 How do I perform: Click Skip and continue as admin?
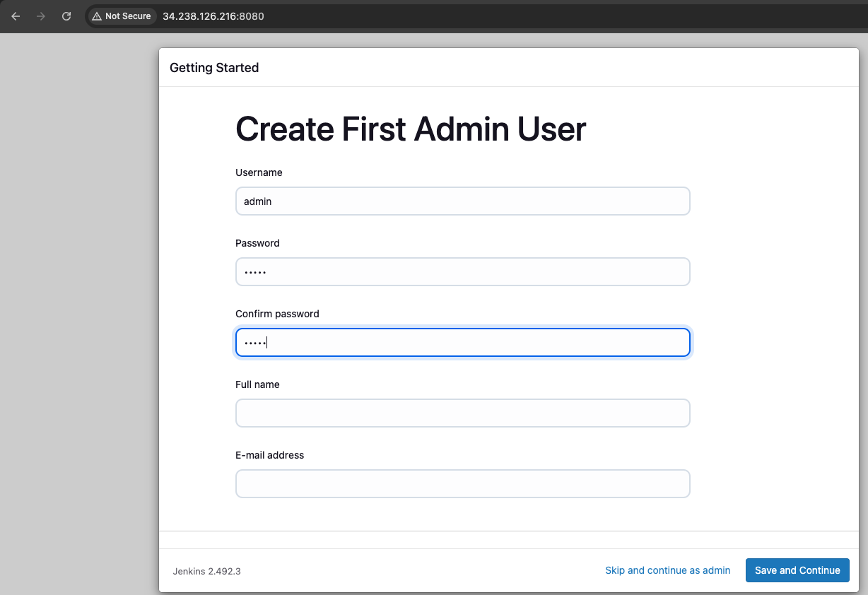668,570
